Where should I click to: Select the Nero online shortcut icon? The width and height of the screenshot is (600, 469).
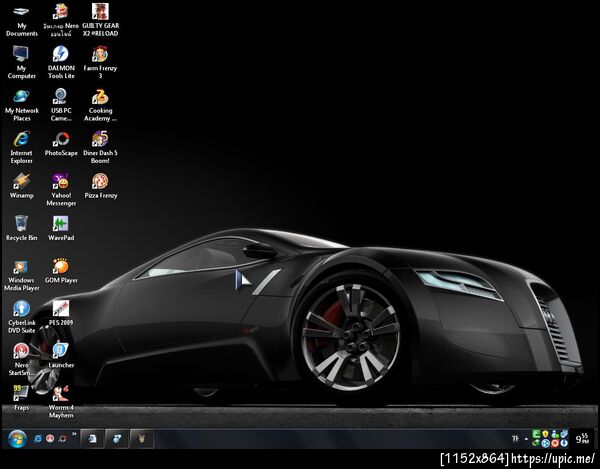pos(61,20)
